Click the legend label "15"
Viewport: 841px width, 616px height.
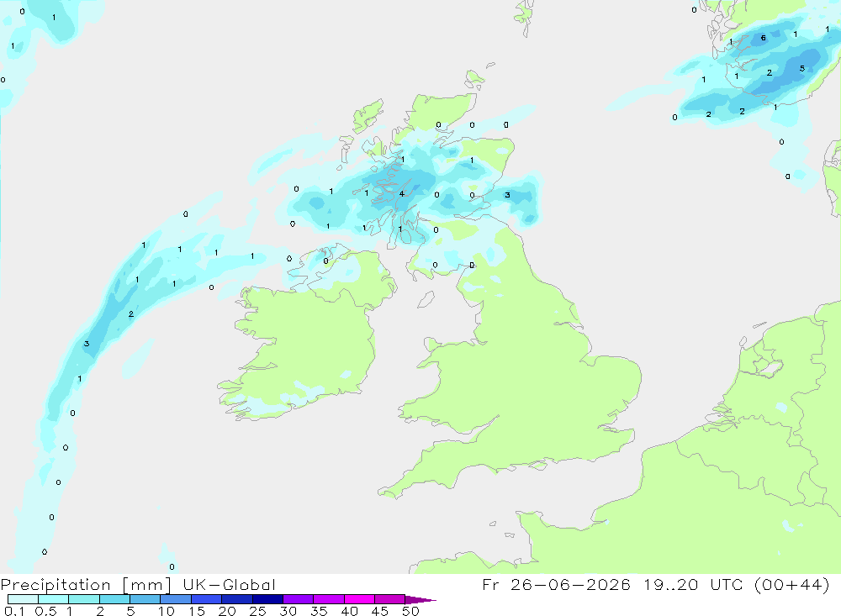click(197, 611)
